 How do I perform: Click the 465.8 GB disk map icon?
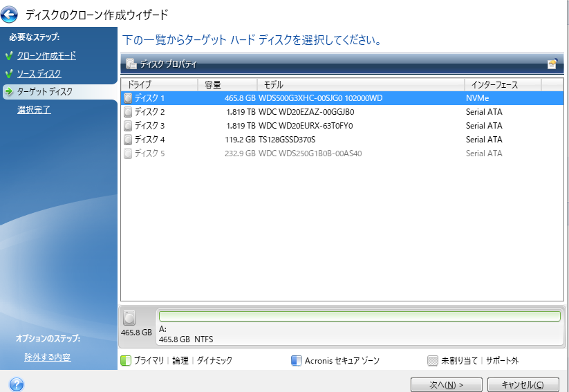[129, 317]
